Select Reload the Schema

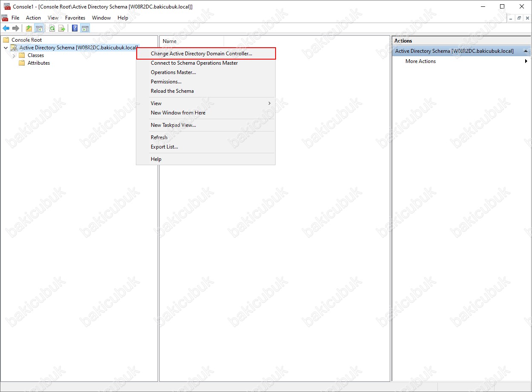tap(206, 91)
